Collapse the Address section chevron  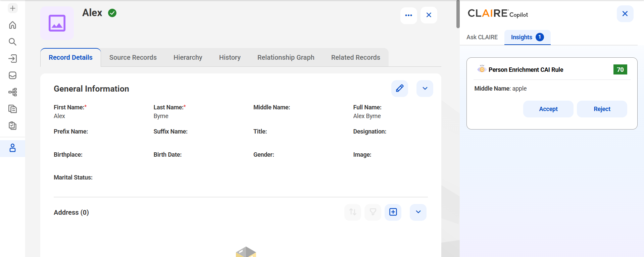pos(418,212)
